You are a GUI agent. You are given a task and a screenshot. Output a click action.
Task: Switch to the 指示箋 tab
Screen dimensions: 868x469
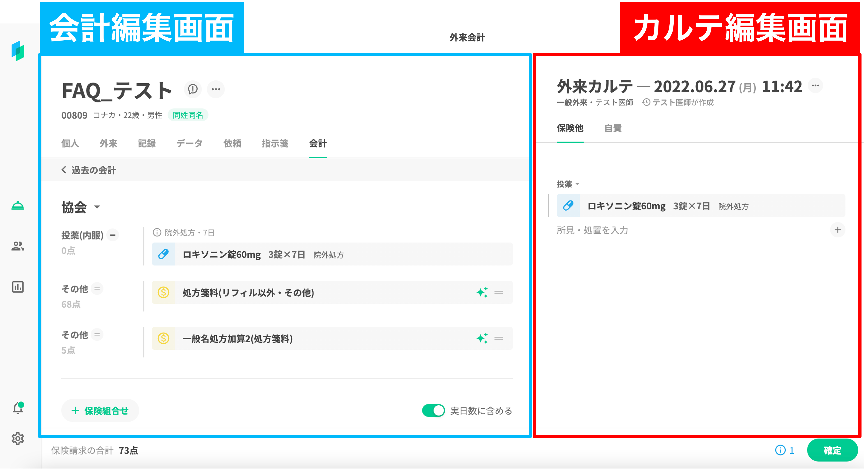tap(275, 144)
